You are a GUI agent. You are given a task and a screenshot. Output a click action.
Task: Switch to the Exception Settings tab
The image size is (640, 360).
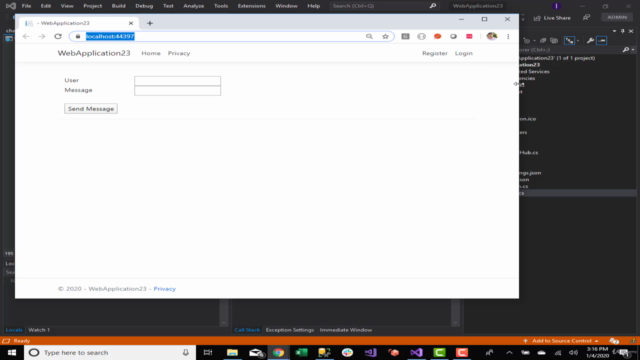[290, 330]
